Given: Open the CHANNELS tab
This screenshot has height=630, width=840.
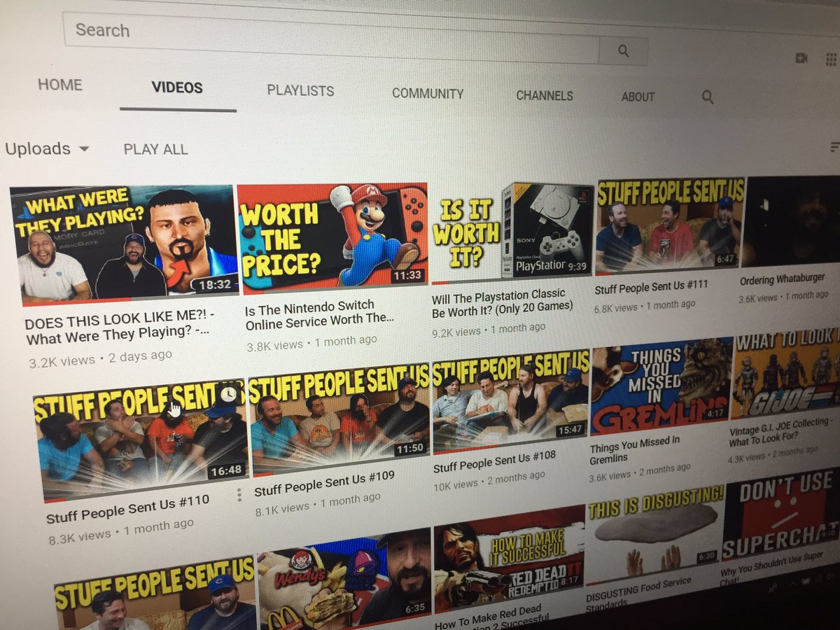Looking at the screenshot, I should [x=545, y=95].
